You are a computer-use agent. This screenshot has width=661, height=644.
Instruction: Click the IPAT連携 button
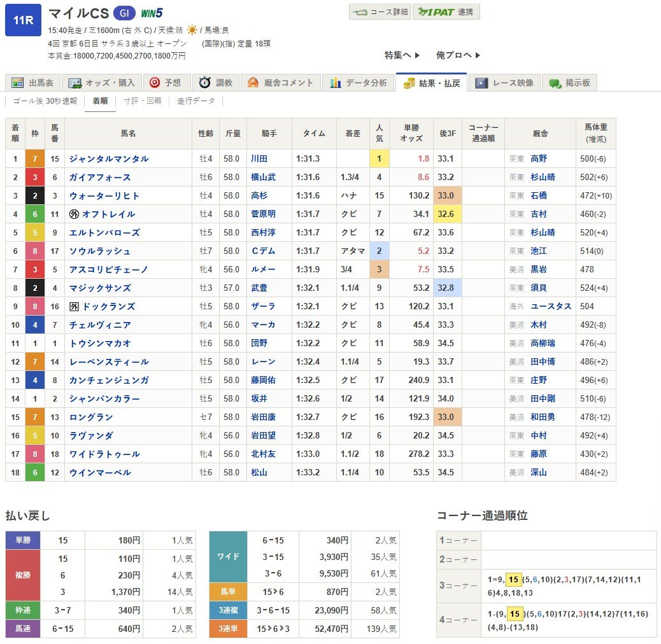pyautogui.click(x=446, y=11)
